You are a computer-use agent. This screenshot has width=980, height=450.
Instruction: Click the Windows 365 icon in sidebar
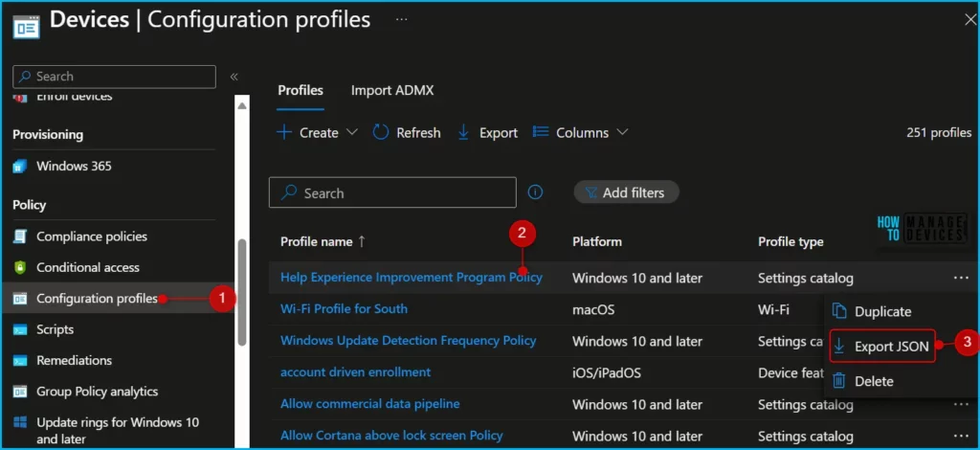coord(20,167)
